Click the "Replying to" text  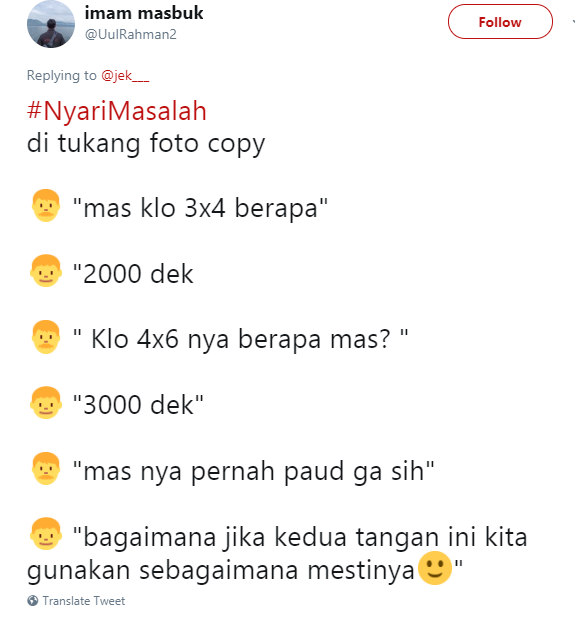(x=62, y=75)
